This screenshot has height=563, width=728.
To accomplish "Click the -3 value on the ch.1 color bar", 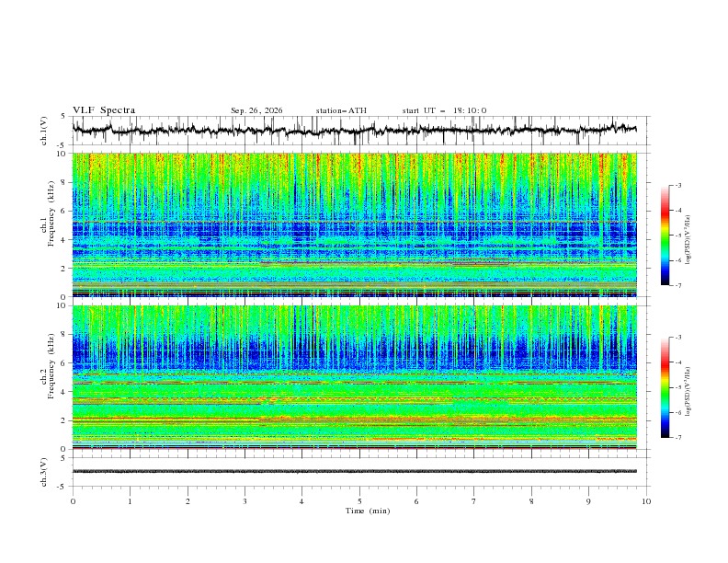I will [x=677, y=185].
